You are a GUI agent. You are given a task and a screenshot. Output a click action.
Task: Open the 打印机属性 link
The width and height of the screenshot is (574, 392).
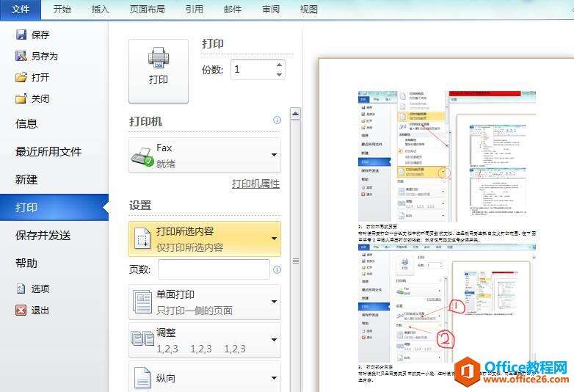coord(255,184)
